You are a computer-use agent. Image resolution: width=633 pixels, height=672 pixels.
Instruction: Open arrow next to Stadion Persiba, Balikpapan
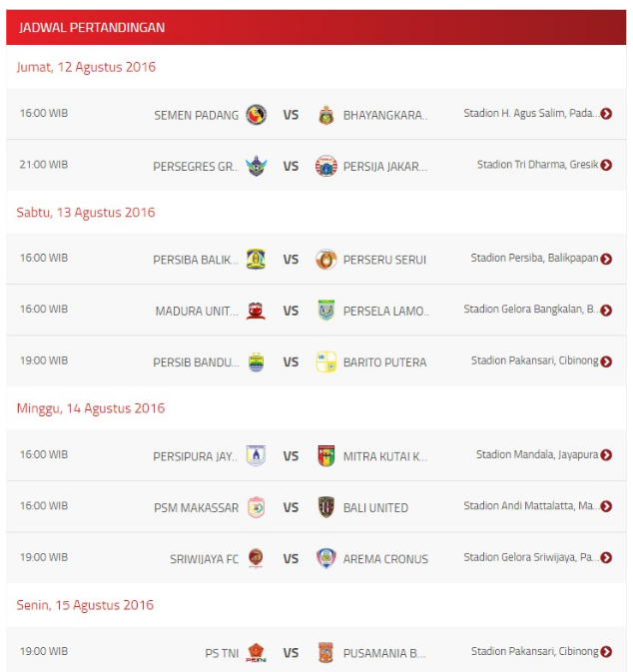[606, 259]
